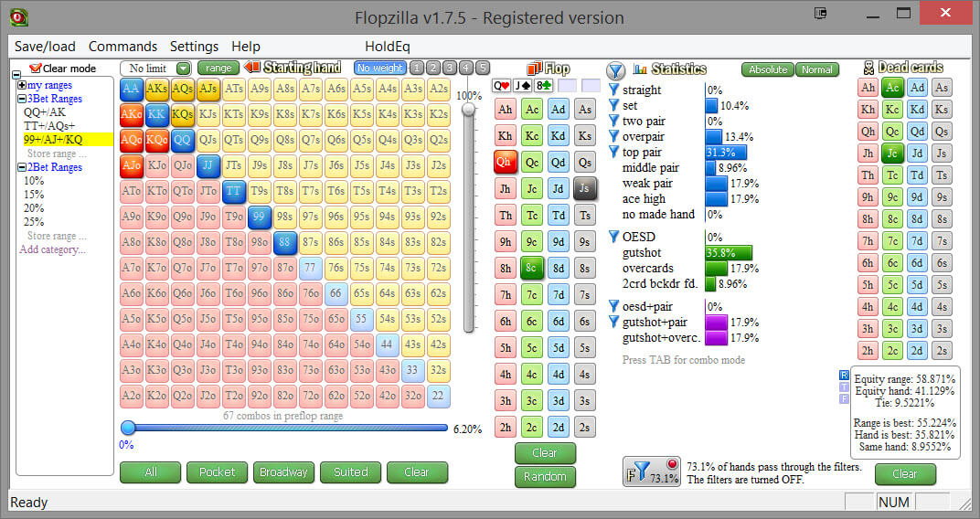Click the Add category... link
980x519 pixels.
[52, 249]
